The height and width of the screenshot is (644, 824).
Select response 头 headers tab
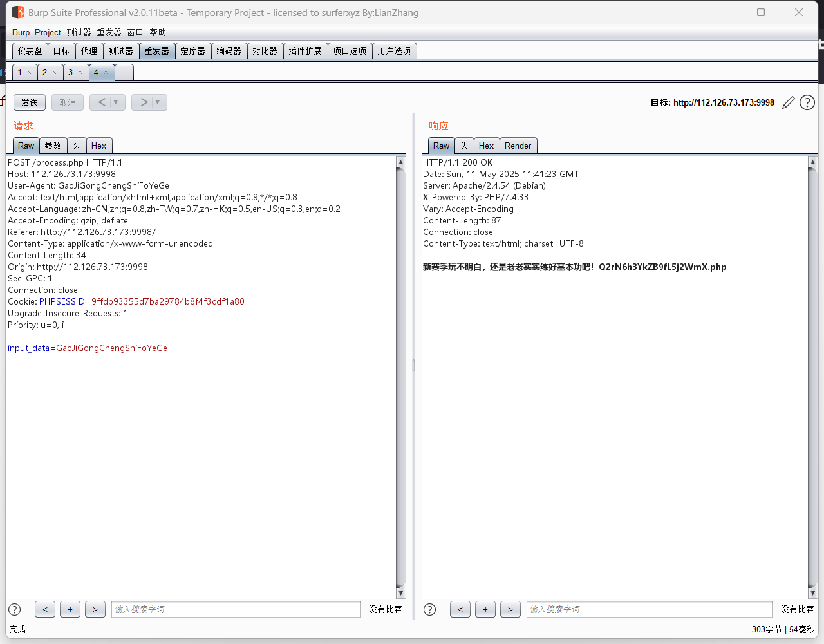coord(464,146)
